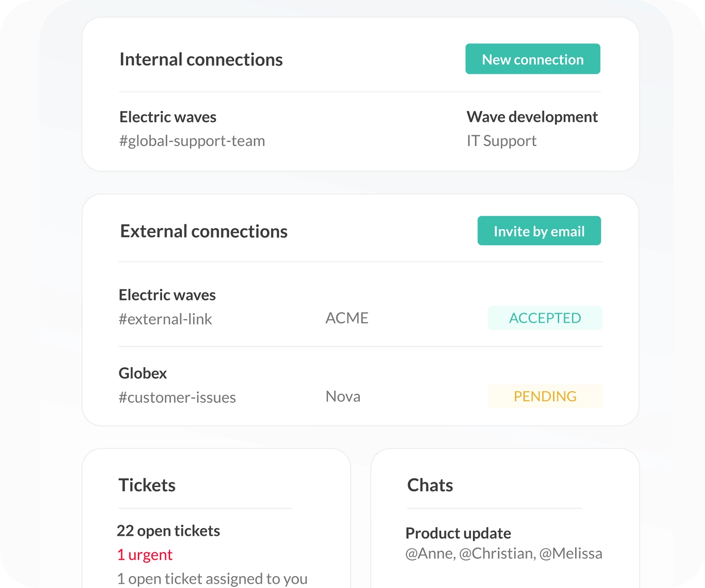Click the New connection button
This screenshot has width=705, height=588.
point(533,59)
